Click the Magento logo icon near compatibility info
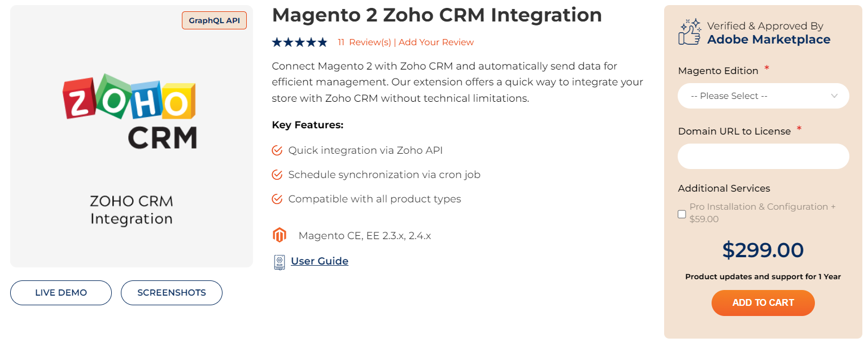Viewport: 868px width, 342px height. pos(280,235)
